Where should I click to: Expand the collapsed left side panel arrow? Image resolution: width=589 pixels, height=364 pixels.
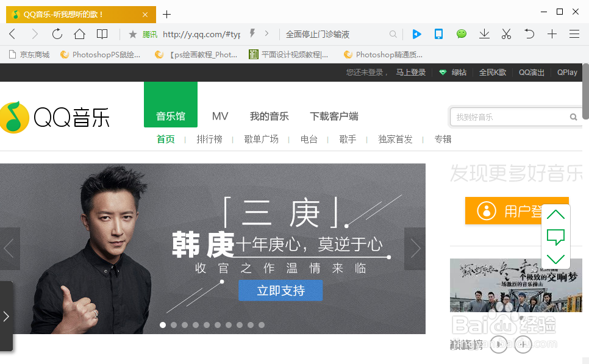tap(7, 316)
